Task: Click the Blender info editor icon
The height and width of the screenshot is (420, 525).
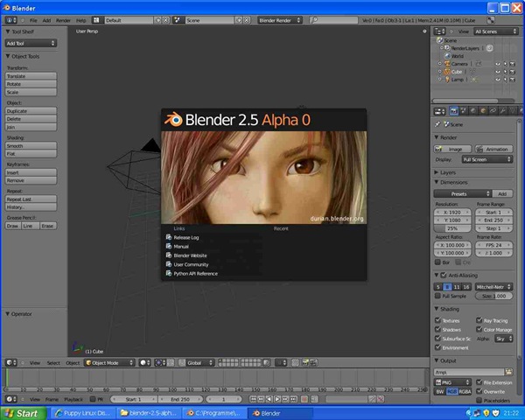Action: pos(10,18)
